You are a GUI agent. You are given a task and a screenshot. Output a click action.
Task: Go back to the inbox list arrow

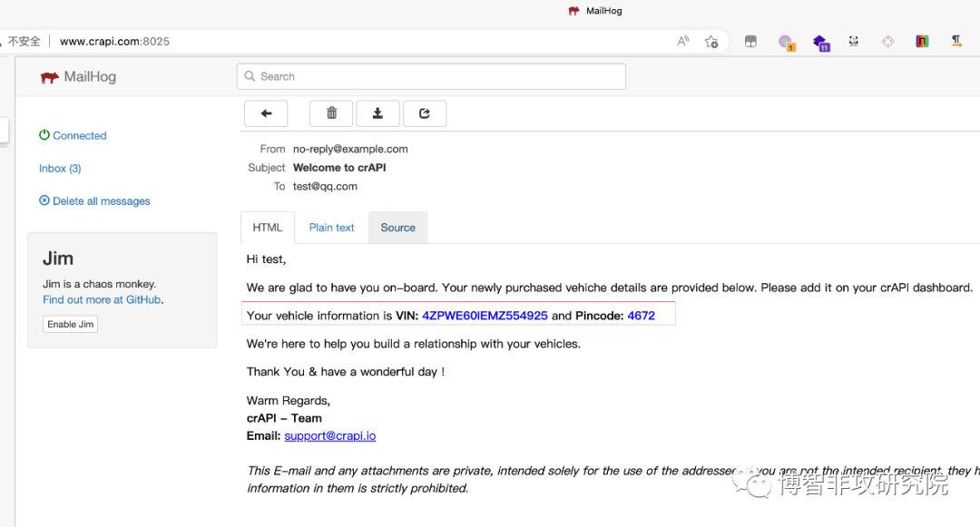click(x=266, y=113)
